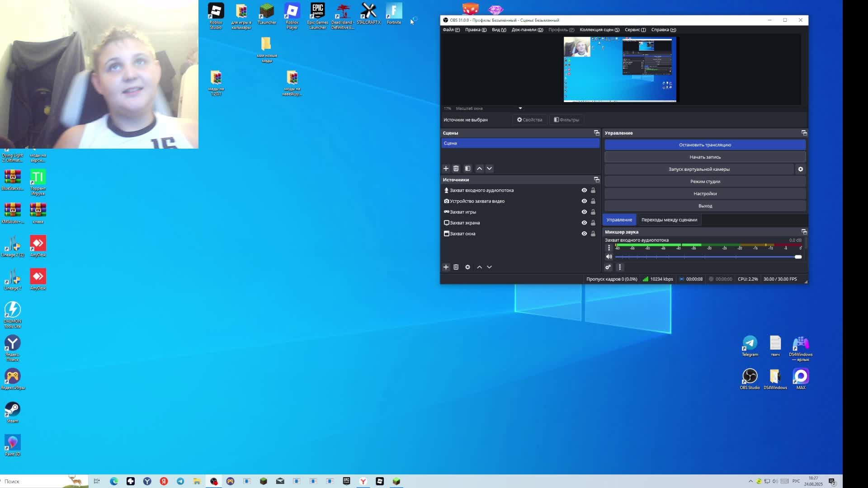Open audio track three-dot options menu
Screen dimensions: 868x488
point(609,248)
